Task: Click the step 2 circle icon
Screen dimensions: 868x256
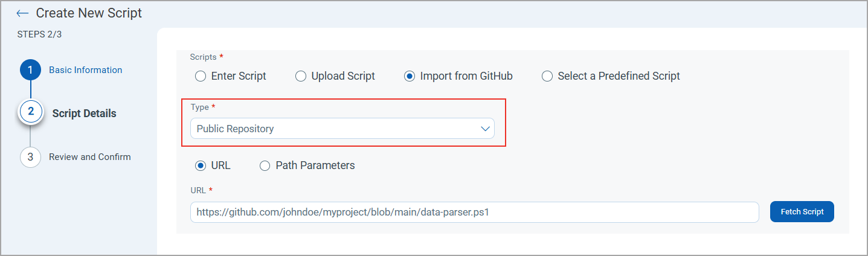Action: (31, 112)
